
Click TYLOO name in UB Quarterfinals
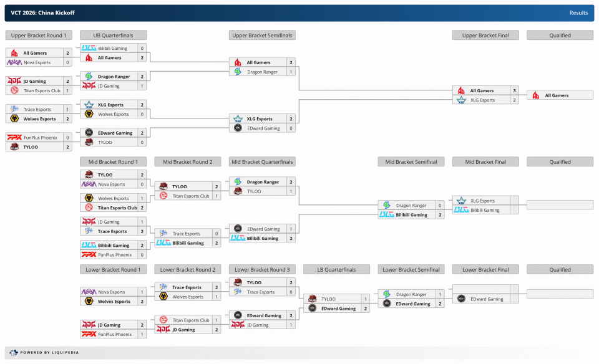pos(105,142)
